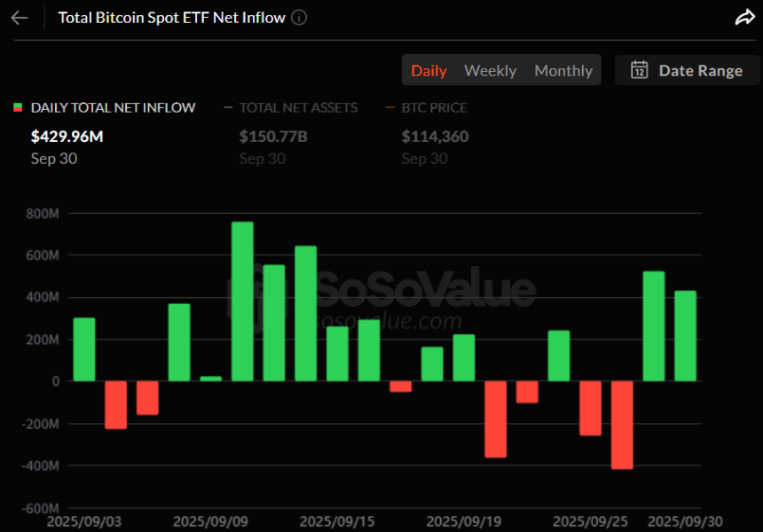Open the info tooltip beside the chart title
This screenshot has width=763, height=532.
point(299,17)
